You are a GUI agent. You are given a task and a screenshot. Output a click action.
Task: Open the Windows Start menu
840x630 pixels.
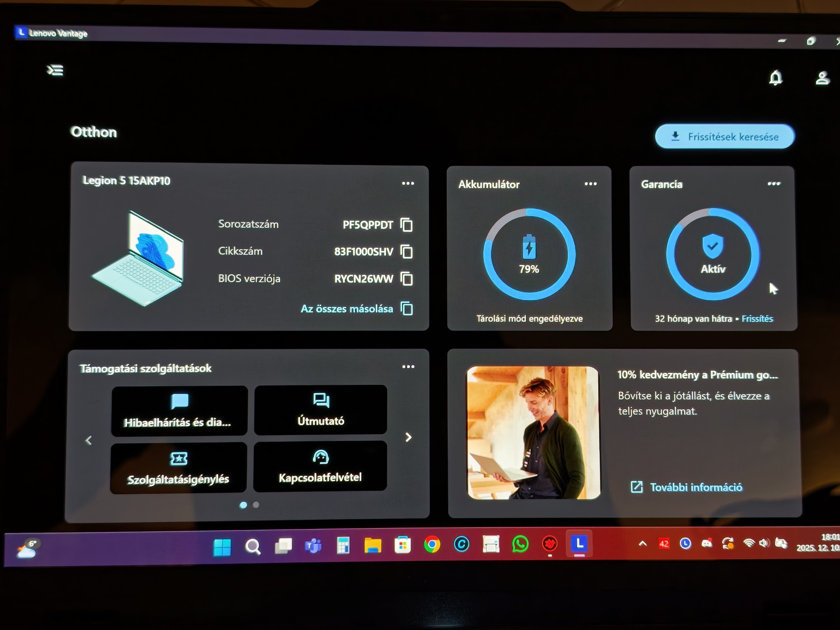[x=222, y=547]
